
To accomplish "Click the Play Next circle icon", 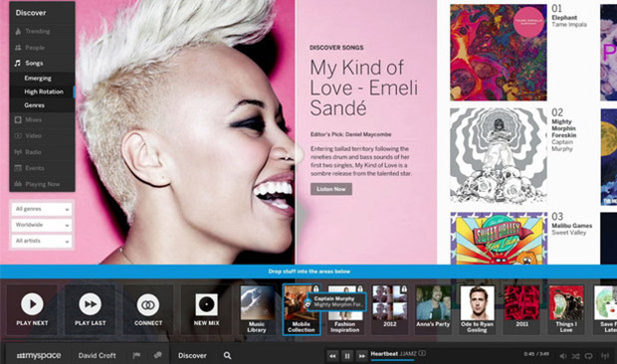I will [x=32, y=304].
